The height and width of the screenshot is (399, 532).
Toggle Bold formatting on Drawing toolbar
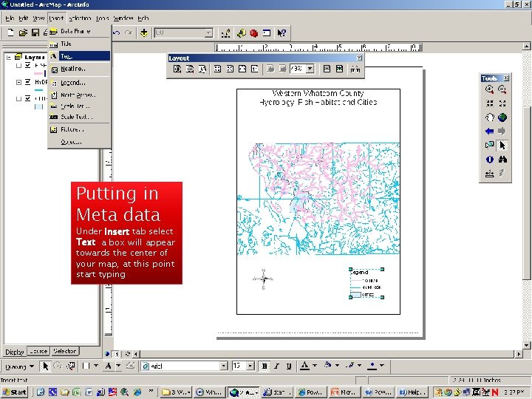pos(265,366)
